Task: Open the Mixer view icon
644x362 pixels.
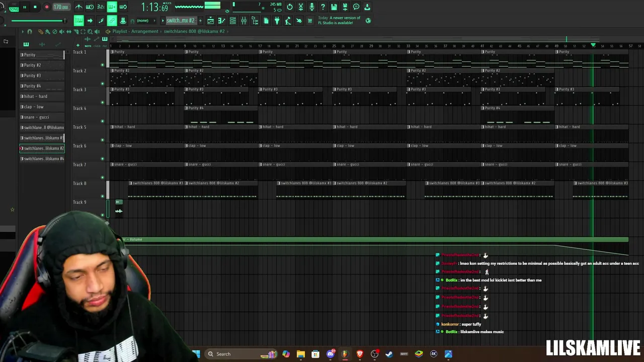Action: coord(244,21)
